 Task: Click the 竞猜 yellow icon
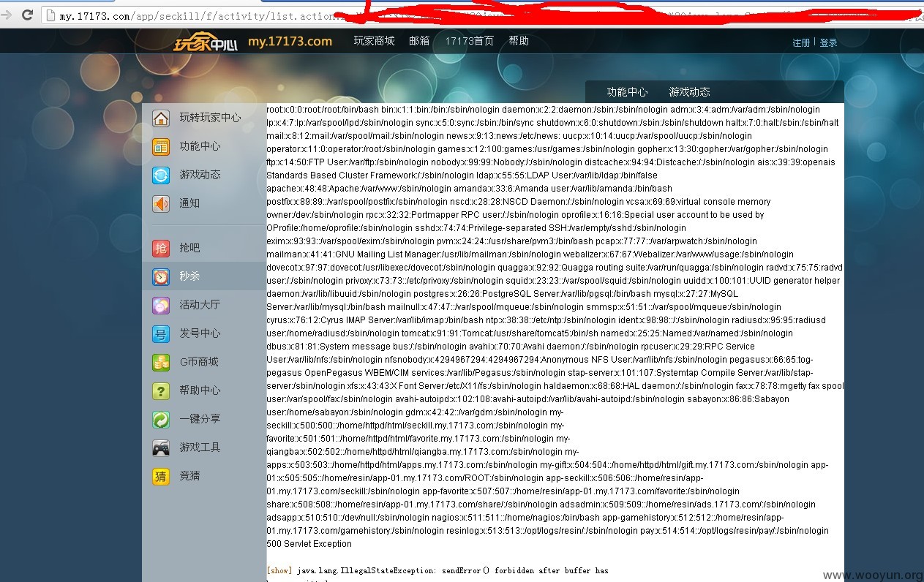pyautogui.click(x=161, y=476)
